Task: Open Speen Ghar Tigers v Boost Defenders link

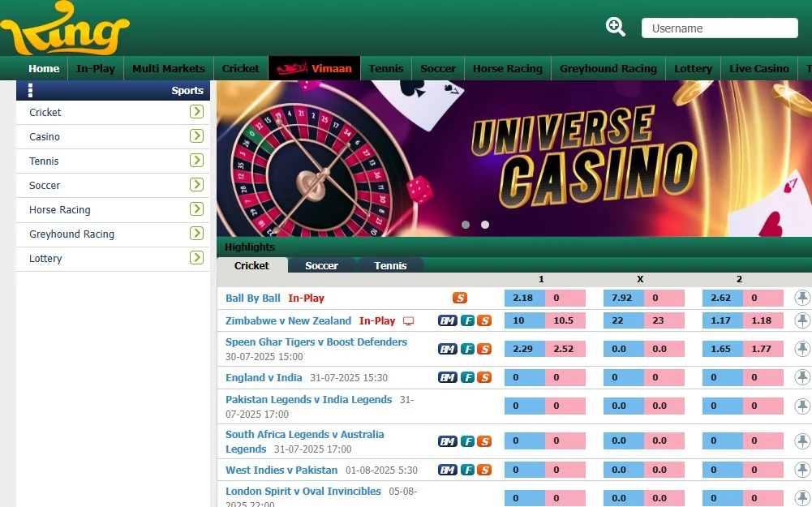Action: [x=316, y=342]
